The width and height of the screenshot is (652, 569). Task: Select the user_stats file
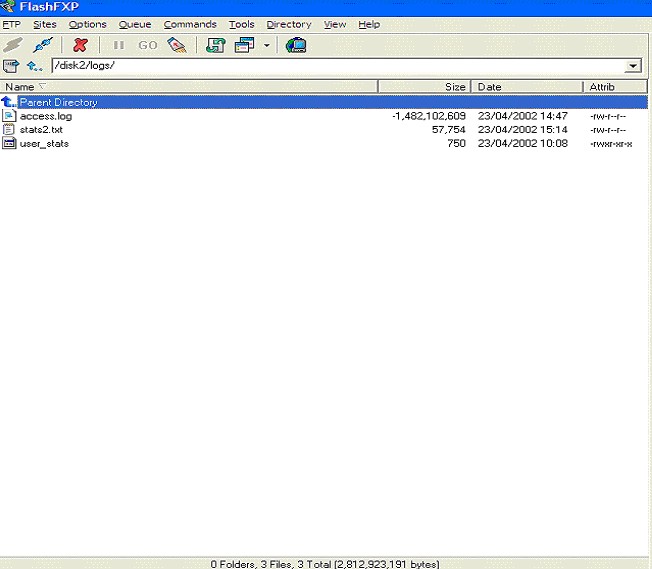[x=44, y=143]
